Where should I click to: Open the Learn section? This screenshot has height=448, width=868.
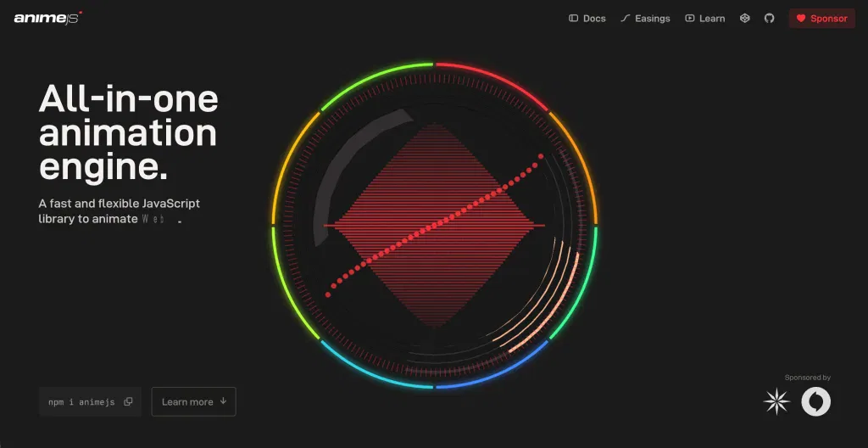tap(704, 19)
